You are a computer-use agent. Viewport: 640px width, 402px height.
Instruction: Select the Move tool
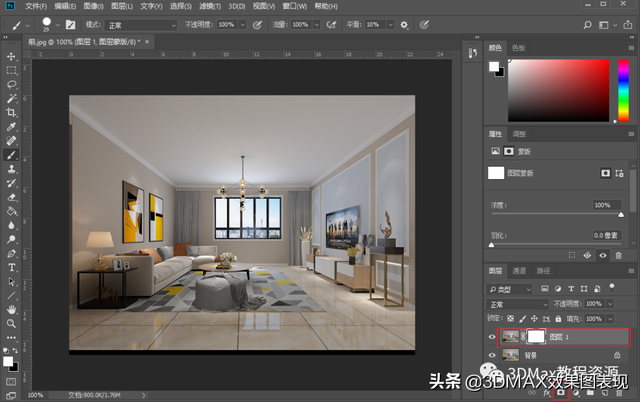pyautogui.click(x=11, y=56)
